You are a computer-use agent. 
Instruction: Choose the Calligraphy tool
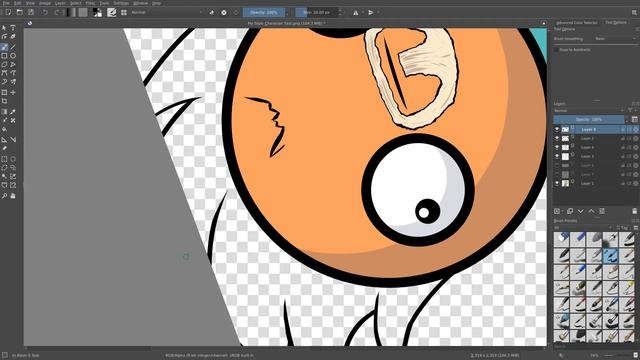pyautogui.click(x=13, y=36)
